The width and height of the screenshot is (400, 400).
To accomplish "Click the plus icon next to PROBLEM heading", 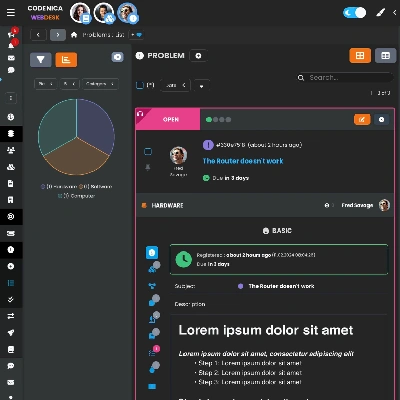I will (x=198, y=56).
